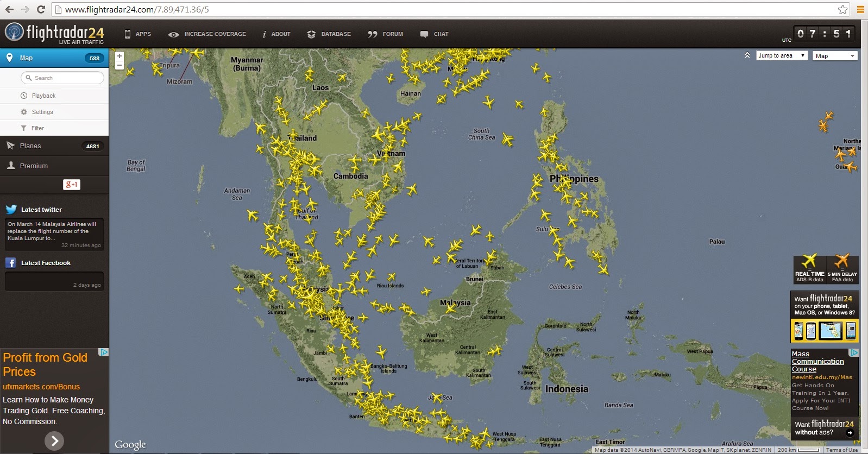The width and height of the screenshot is (868, 454).
Task: Expand the Premium panel
Action: (54, 166)
